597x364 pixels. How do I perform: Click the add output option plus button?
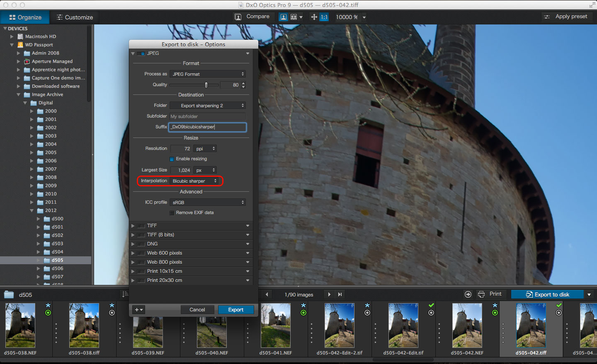pos(138,310)
